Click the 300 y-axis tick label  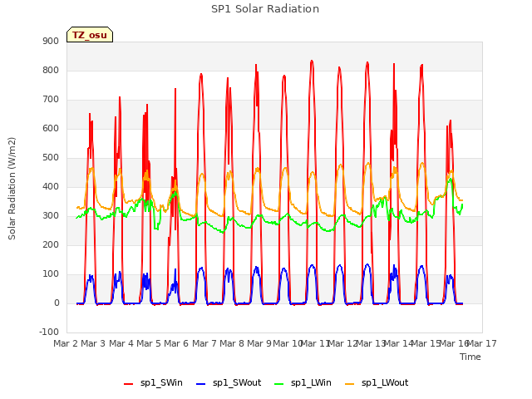(51, 216)
